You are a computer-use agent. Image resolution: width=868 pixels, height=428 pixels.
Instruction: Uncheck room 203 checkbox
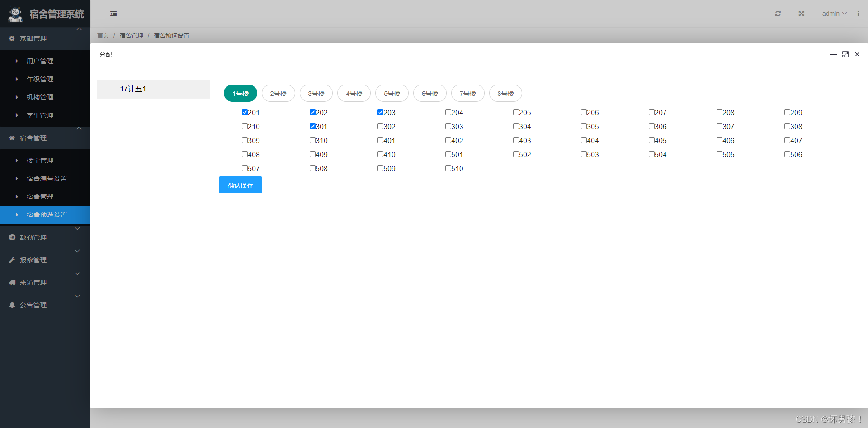[x=380, y=113]
